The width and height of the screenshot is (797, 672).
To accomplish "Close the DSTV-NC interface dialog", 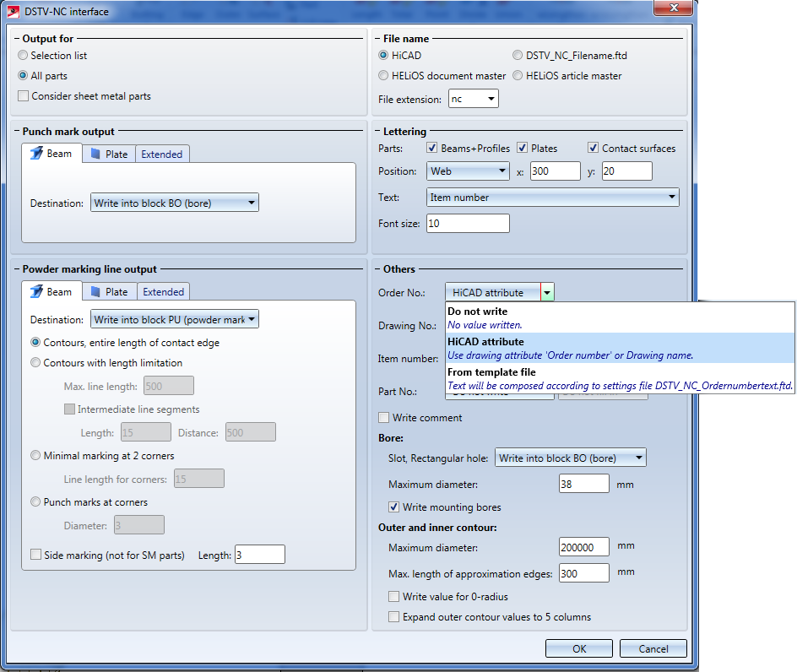I will 674,8.
